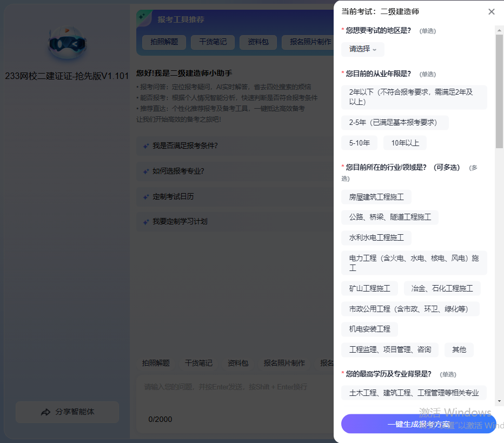Viewport: 504px width, 443px height.
Task: Select 土木工程、建筑工程 education background option
Action: [x=414, y=393]
